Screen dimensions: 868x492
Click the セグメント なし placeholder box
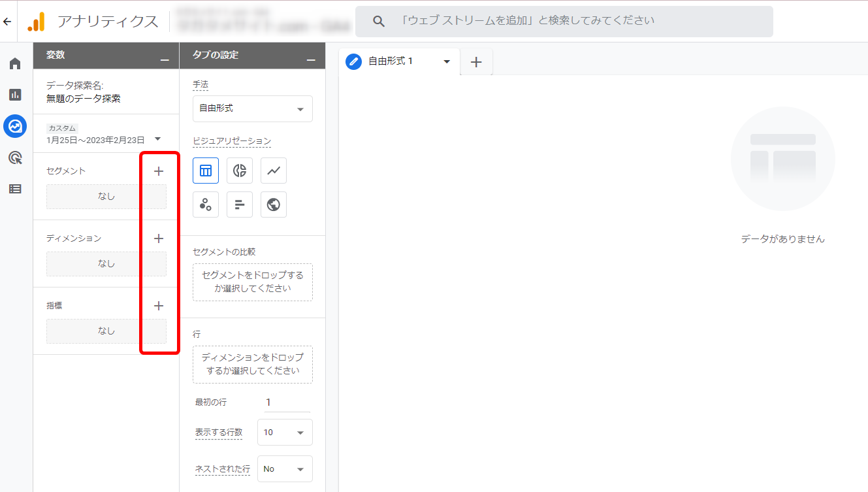coord(106,196)
